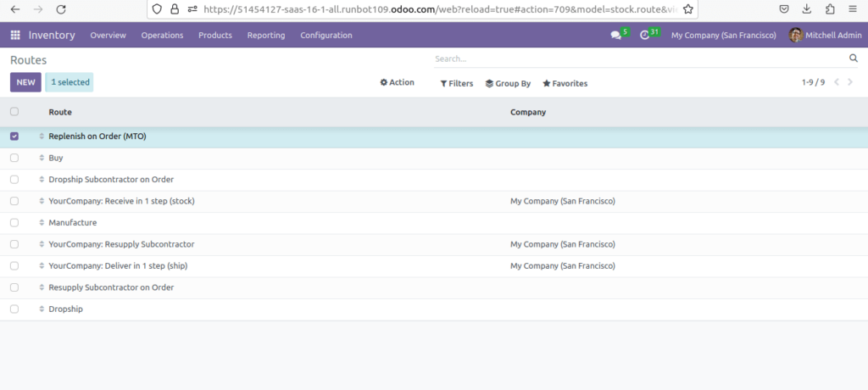The height and width of the screenshot is (390, 868).
Task: Click the site lock icon
Action: [175, 8]
